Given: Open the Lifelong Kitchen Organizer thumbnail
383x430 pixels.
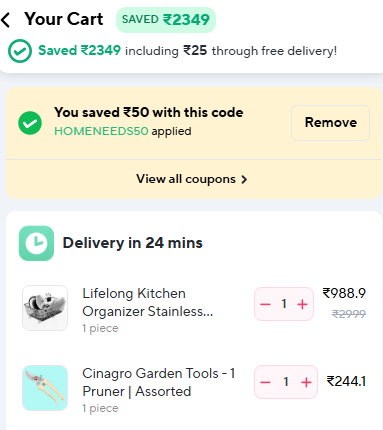Looking at the screenshot, I should [45, 308].
